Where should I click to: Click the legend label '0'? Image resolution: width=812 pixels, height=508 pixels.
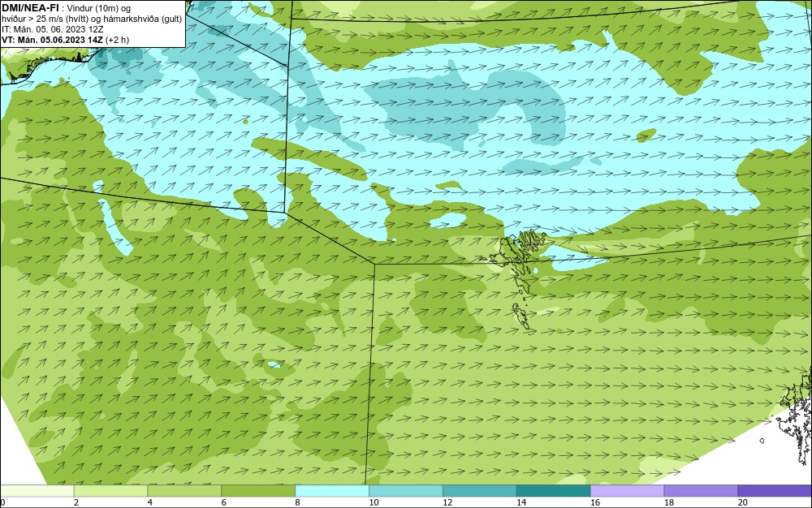click(2, 502)
